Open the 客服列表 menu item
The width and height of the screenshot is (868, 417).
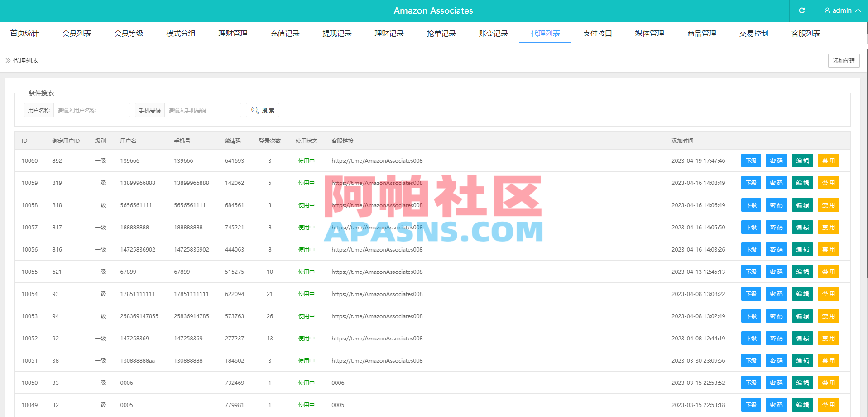[806, 33]
